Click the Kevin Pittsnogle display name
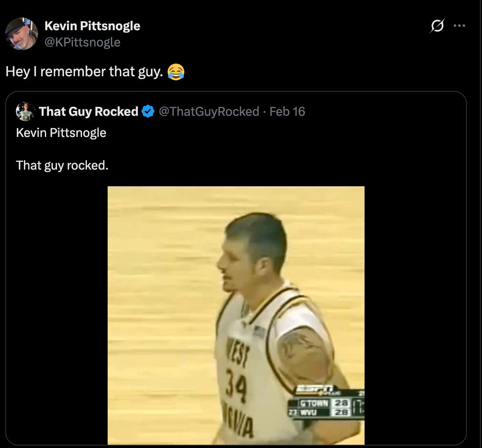This screenshot has width=482, height=448. [93, 26]
